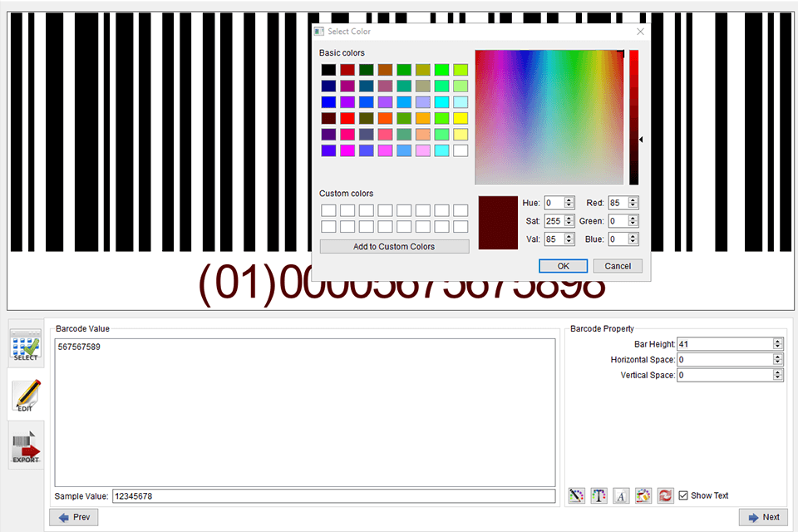This screenshot has width=798, height=532.
Task: Open the background paint bucket icon
Action: pos(643,495)
